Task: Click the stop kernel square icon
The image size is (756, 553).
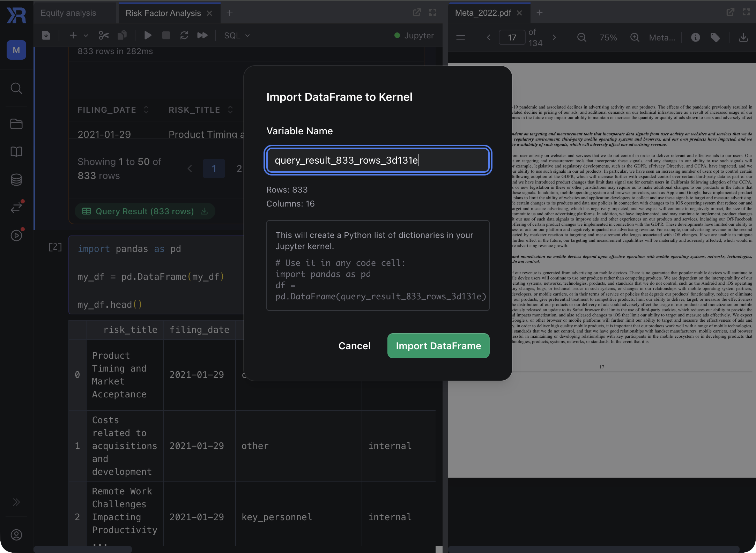Action: [166, 35]
